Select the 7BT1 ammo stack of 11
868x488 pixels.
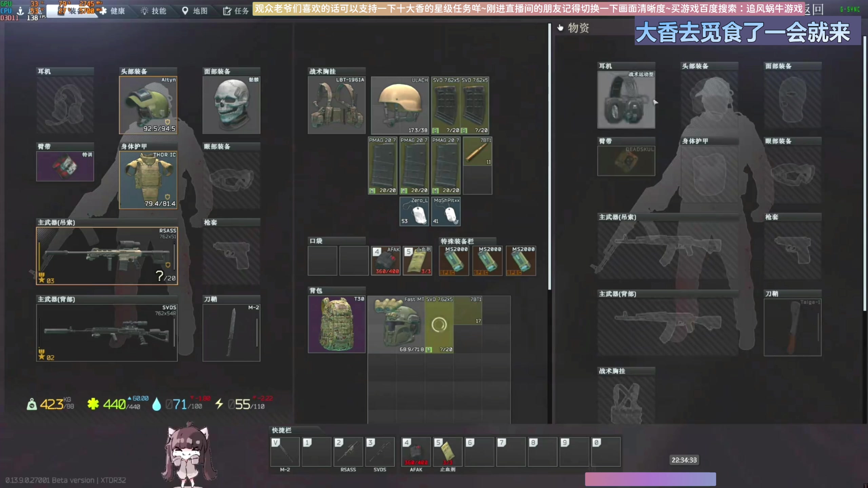click(477, 151)
